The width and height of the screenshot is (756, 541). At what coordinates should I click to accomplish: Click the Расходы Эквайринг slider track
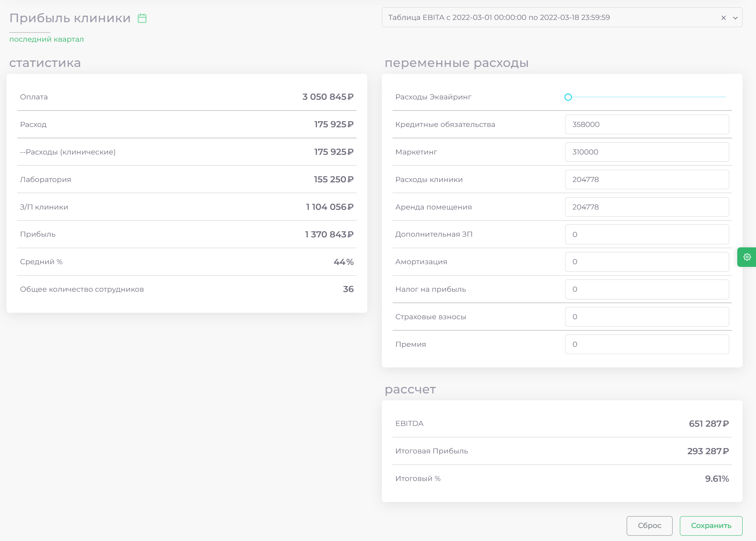click(647, 97)
